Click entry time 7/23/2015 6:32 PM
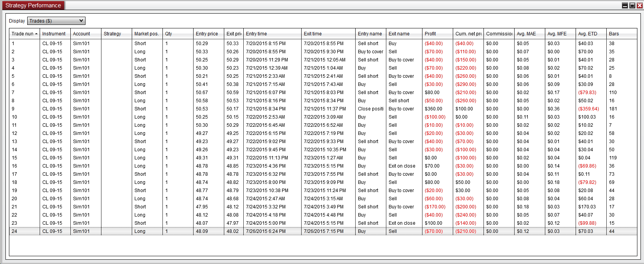 coord(266,174)
